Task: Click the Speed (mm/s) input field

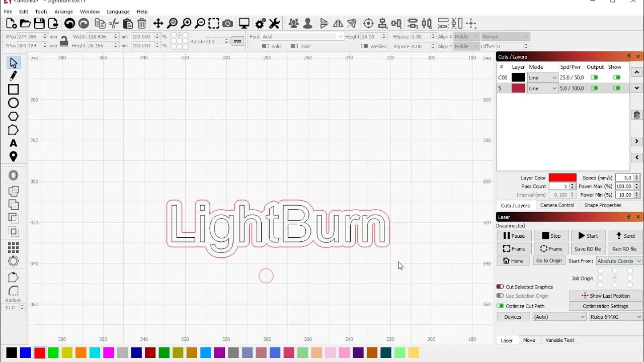Action: [624, 178]
